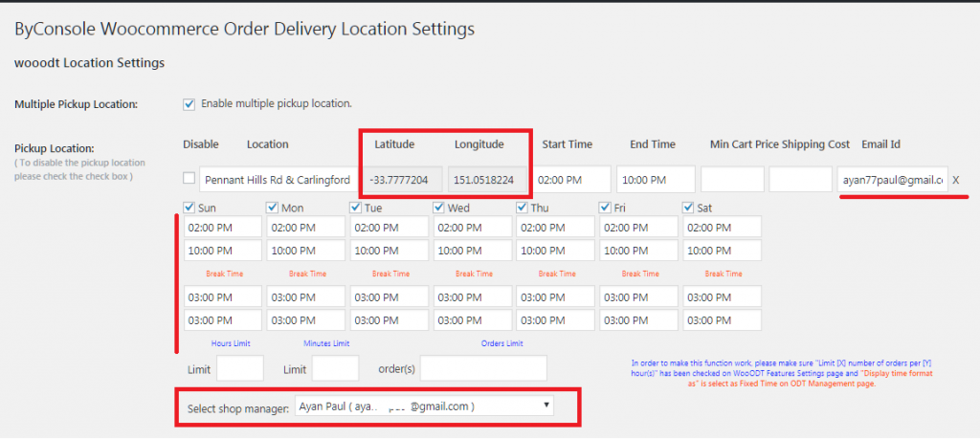This screenshot has height=439, width=980.
Task: Edit Friday break end time field
Action: [x=638, y=320]
